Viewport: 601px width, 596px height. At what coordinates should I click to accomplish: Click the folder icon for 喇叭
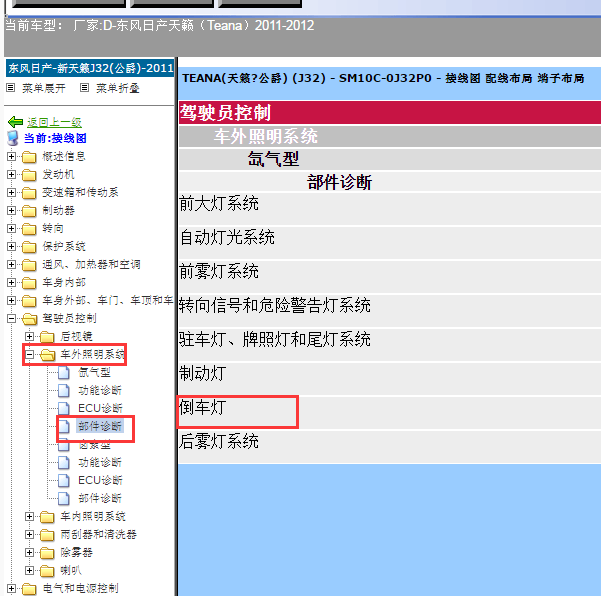[x=47, y=571]
